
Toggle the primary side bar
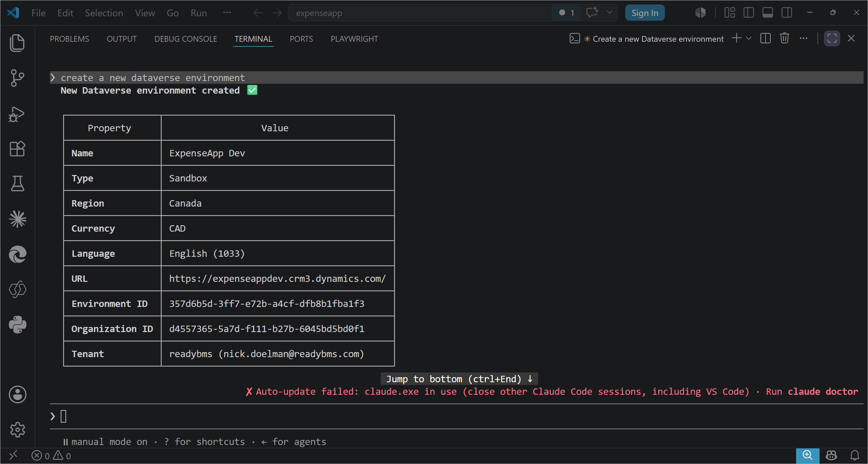point(749,13)
